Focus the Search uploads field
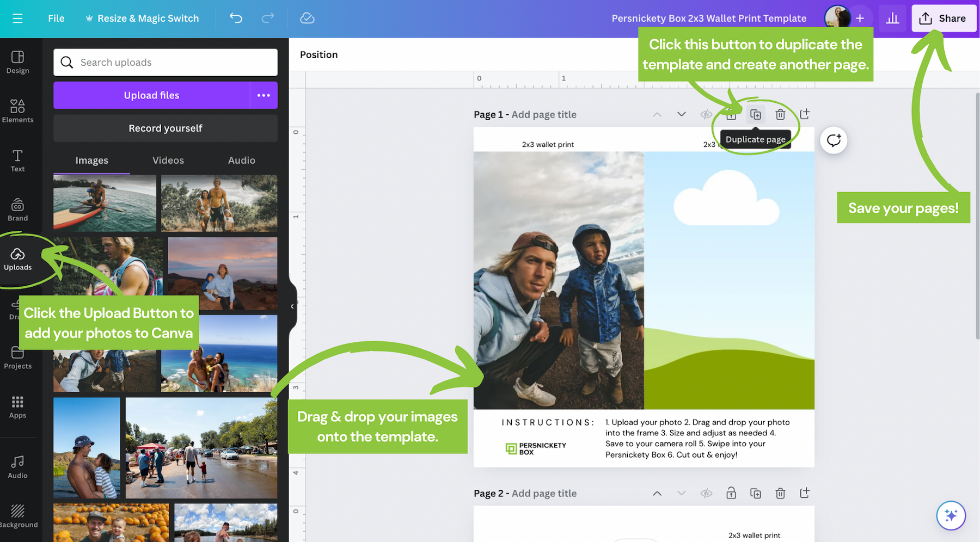Image resolution: width=980 pixels, height=542 pixels. pyautogui.click(x=166, y=63)
